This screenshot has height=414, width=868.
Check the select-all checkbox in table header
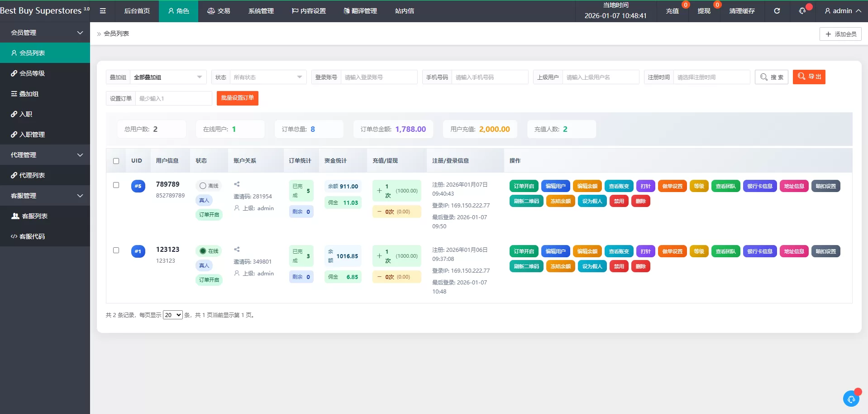116,161
